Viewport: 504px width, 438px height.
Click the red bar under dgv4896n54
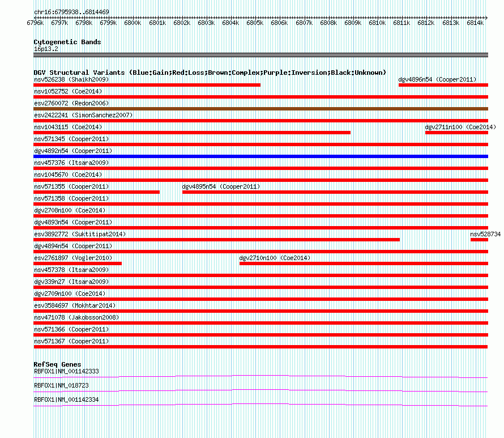pos(443,85)
